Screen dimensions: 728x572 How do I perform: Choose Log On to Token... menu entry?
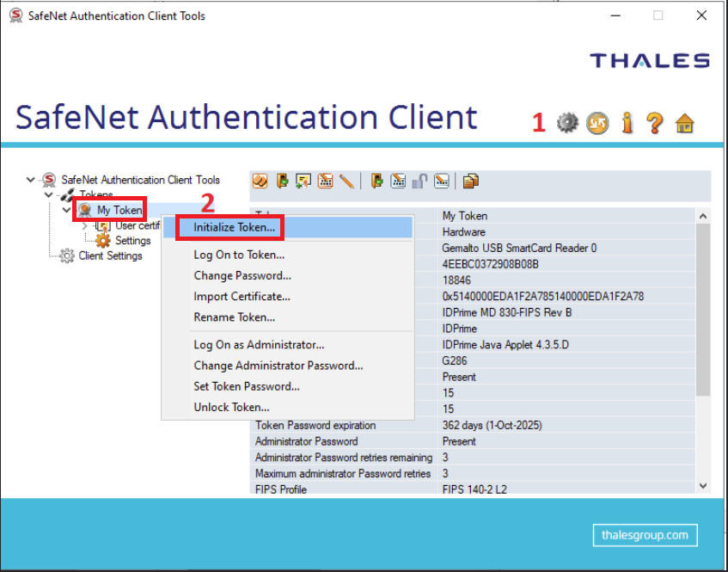(x=288, y=255)
